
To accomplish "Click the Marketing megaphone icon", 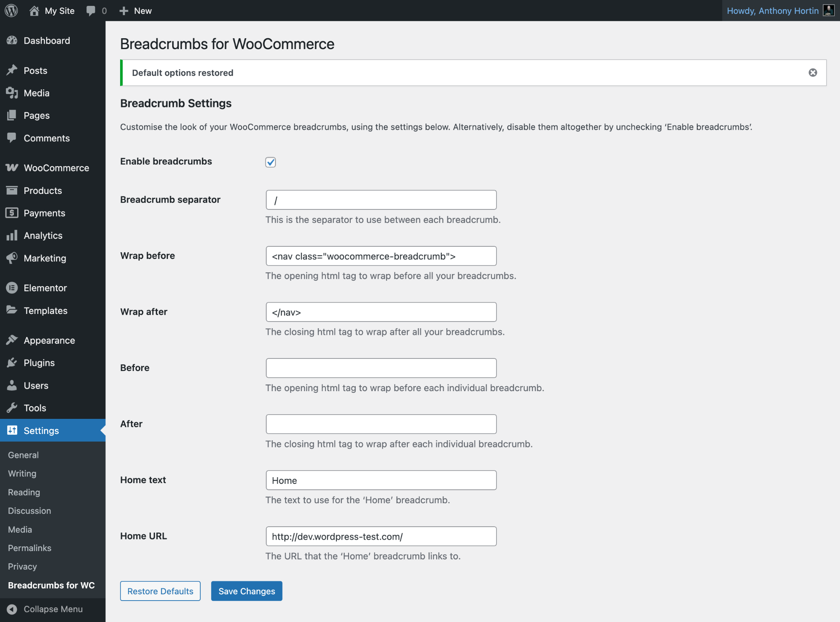I will [x=12, y=258].
